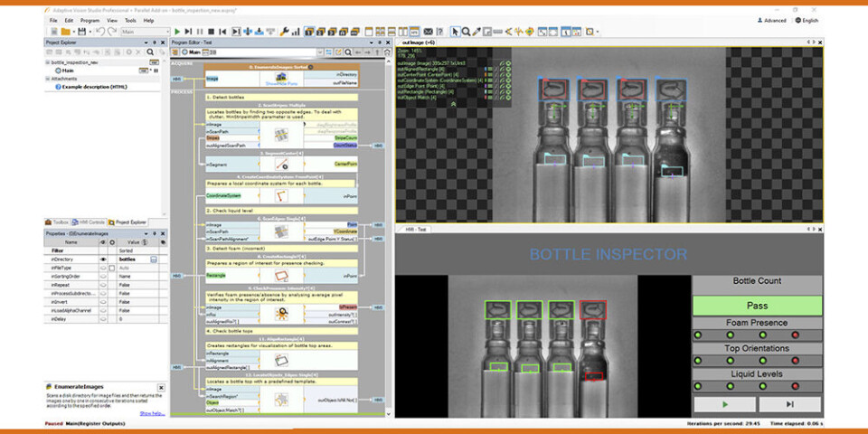This screenshot has height=434, width=868.
Task: Open the Project Explorer panel options dropdown
Action: point(146,42)
